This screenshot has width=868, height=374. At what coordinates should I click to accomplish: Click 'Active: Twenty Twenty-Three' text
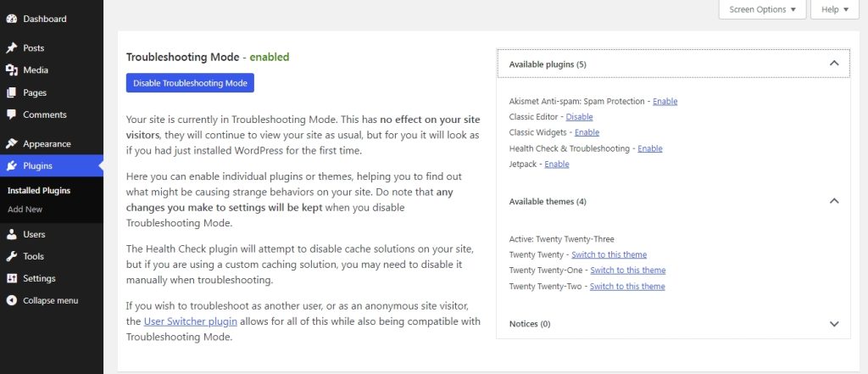[561, 239]
